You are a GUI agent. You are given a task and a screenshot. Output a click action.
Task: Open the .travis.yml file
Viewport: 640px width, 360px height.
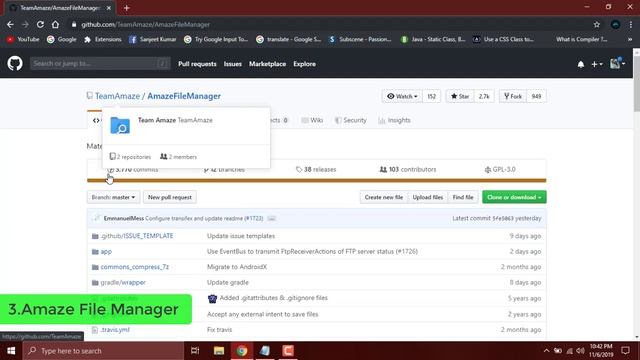[x=115, y=330]
